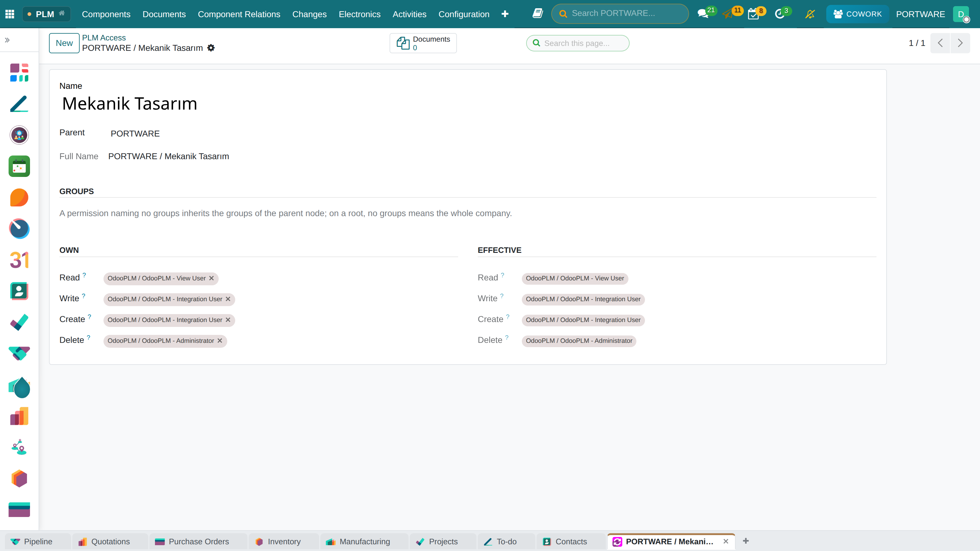Open the hexagon Inventory app in sidebar
Screen dimensions: 980x551
(19, 478)
